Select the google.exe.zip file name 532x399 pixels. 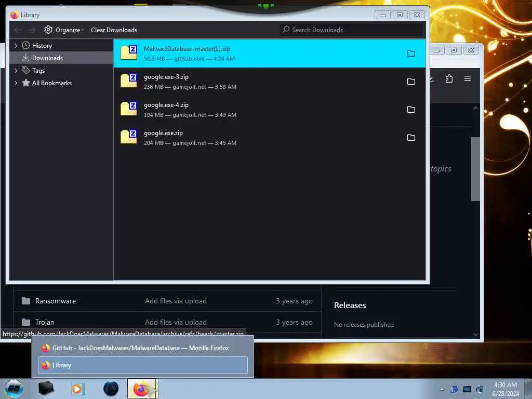tap(163, 133)
